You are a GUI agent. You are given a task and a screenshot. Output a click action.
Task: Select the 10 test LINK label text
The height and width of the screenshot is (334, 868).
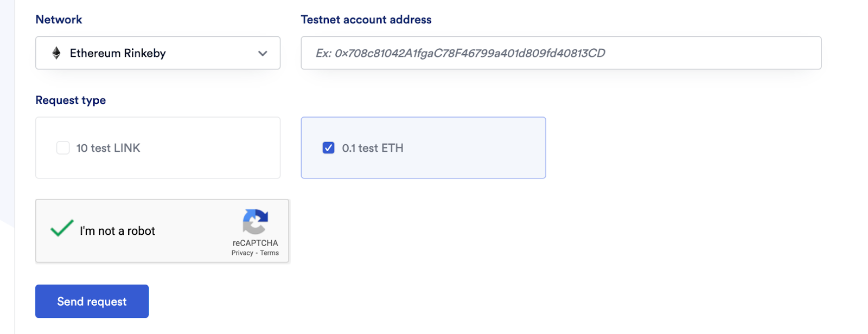tap(108, 148)
